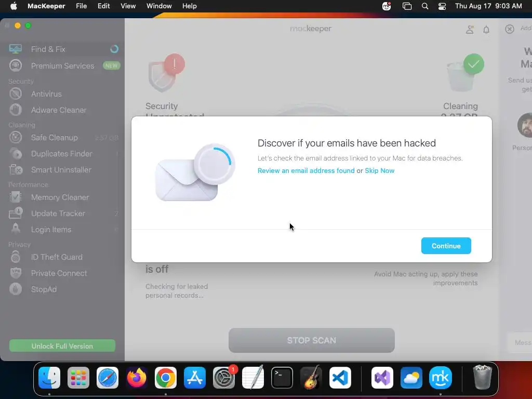Select the Antivirus sidebar icon
The width and height of the screenshot is (532, 399).
click(x=15, y=94)
